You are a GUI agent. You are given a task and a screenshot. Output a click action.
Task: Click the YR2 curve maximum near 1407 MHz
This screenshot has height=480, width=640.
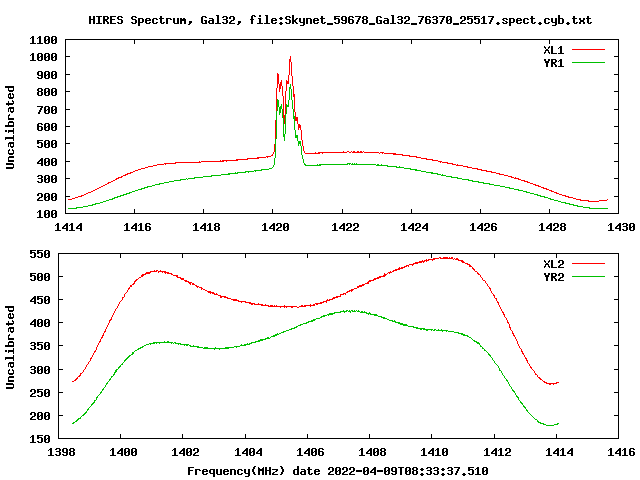[x=349, y=311]
